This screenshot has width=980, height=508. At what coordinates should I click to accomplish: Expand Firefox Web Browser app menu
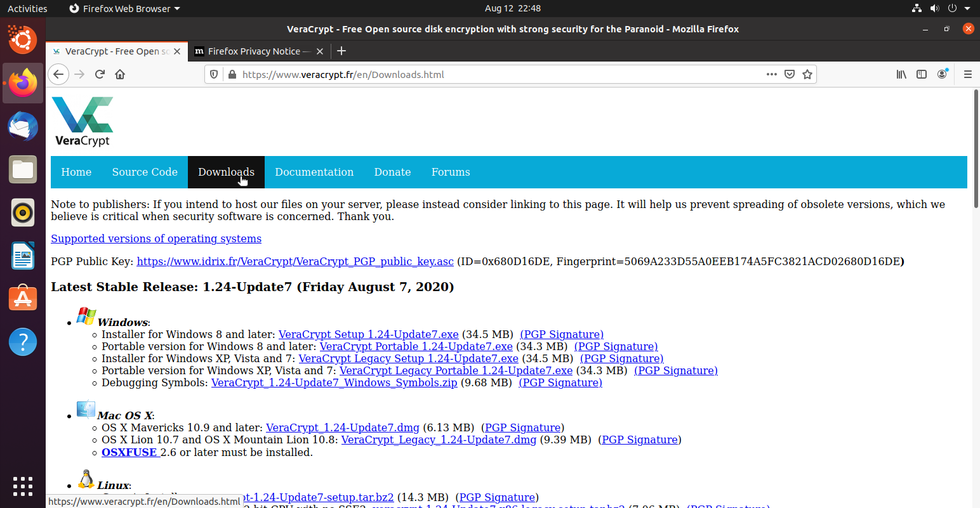124,8
